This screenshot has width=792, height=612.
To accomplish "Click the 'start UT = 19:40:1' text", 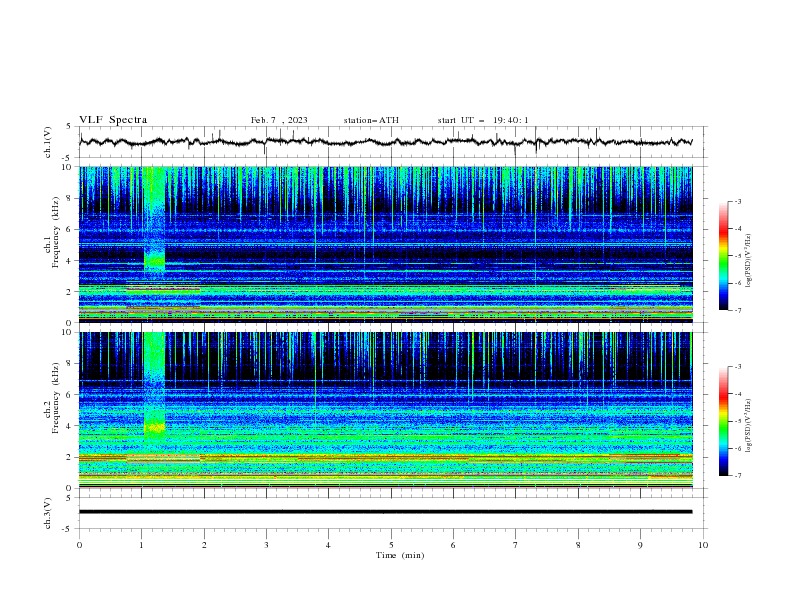I will [483, 120].
